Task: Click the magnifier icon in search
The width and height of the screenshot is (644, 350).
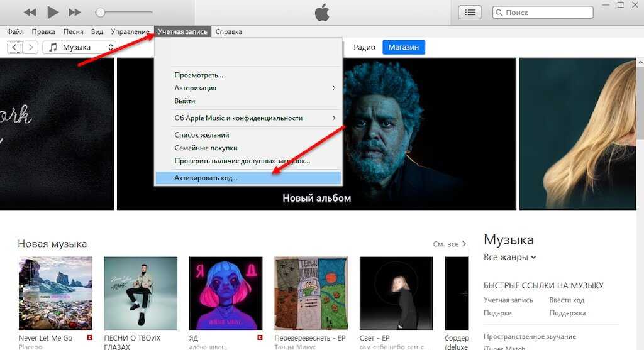Action: point(499,13)
